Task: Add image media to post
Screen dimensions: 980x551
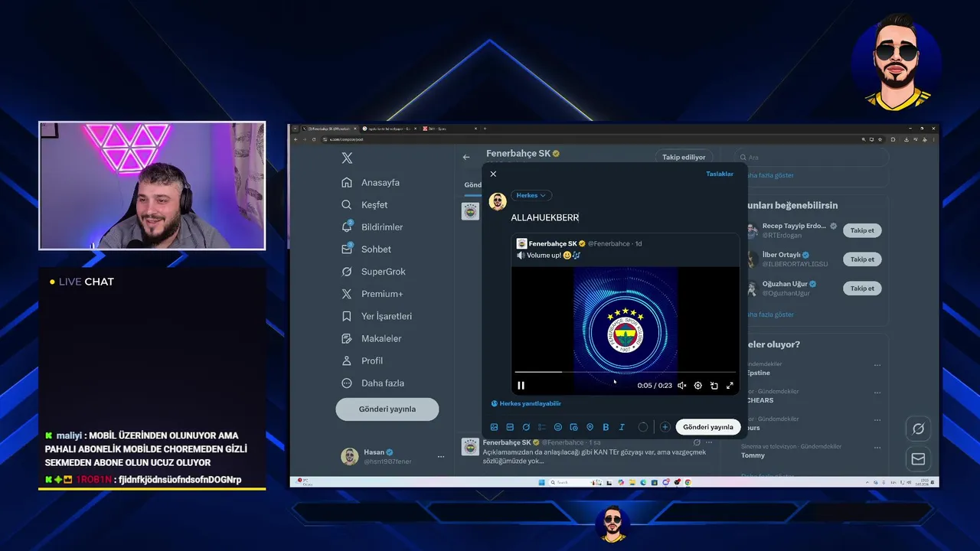Action: tap(494, 427)
